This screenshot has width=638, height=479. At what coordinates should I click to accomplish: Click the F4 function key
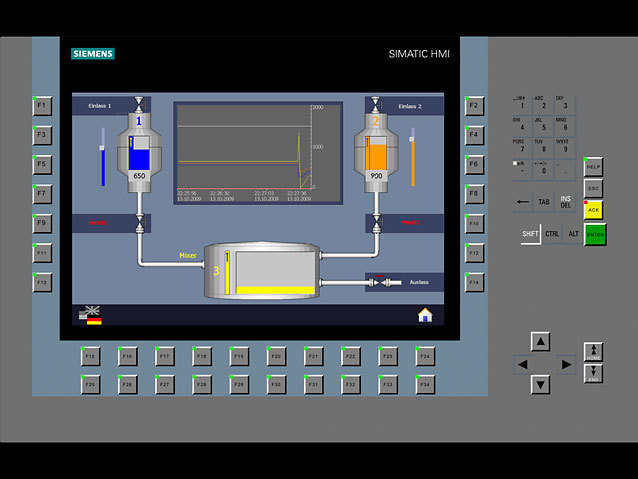pyautogui.click(x=474, y=135)
